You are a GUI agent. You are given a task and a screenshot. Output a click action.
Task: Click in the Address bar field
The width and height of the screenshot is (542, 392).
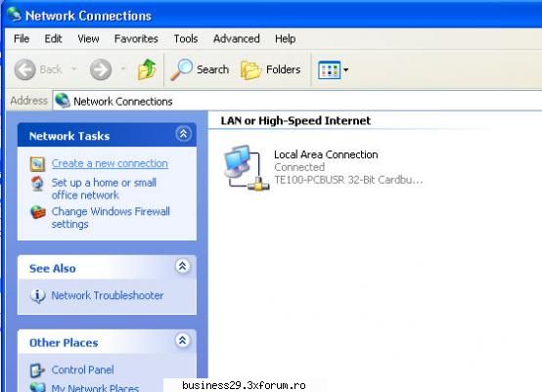point(297,101)
